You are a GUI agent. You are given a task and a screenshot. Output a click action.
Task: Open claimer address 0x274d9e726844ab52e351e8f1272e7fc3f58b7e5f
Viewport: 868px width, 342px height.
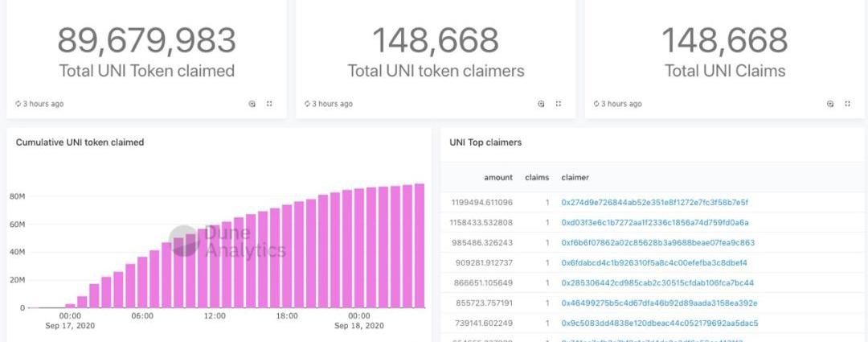[654, 202]
